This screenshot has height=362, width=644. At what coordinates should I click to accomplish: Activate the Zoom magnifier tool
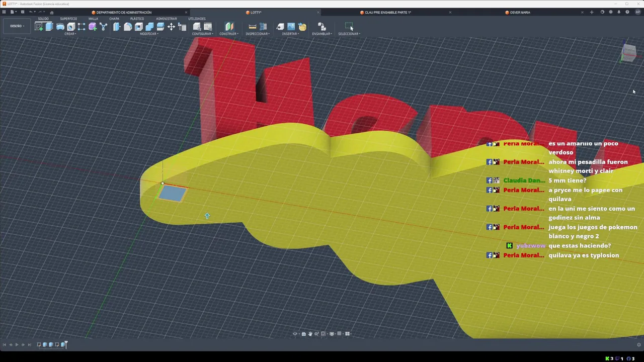click(316, 334)
